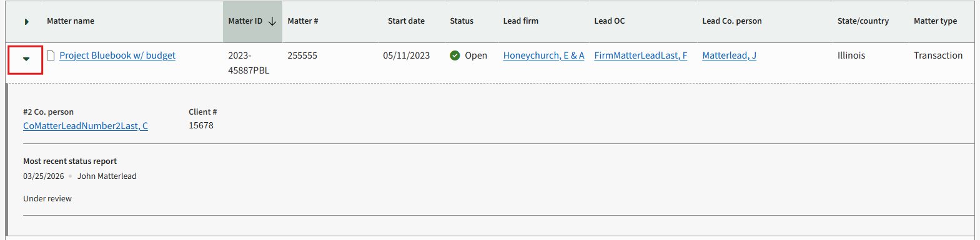980x240 pixels.
Task: Expand all rows using header triangle
Action: (26, 21)
